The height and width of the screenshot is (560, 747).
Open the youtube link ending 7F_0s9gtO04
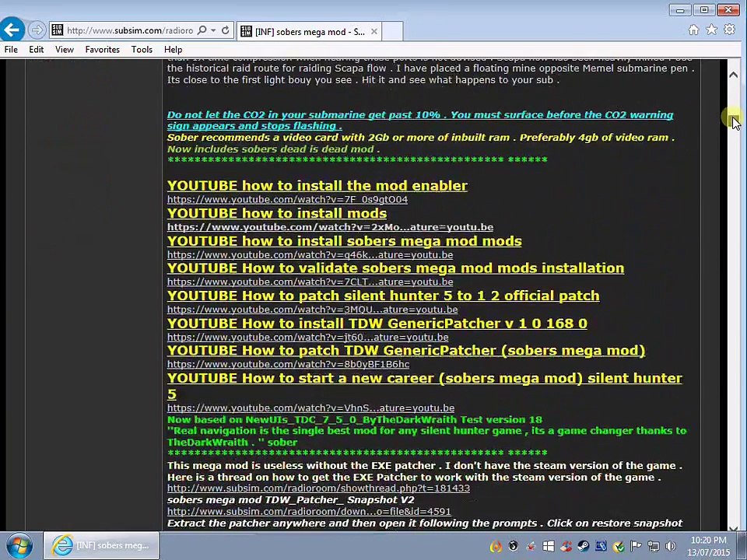coord(287,200)
